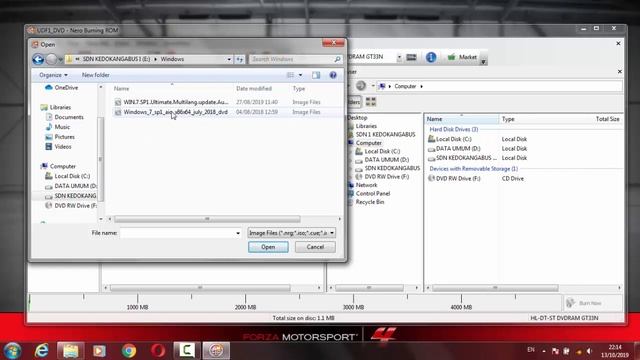Click the File name input field

(177, 233)
